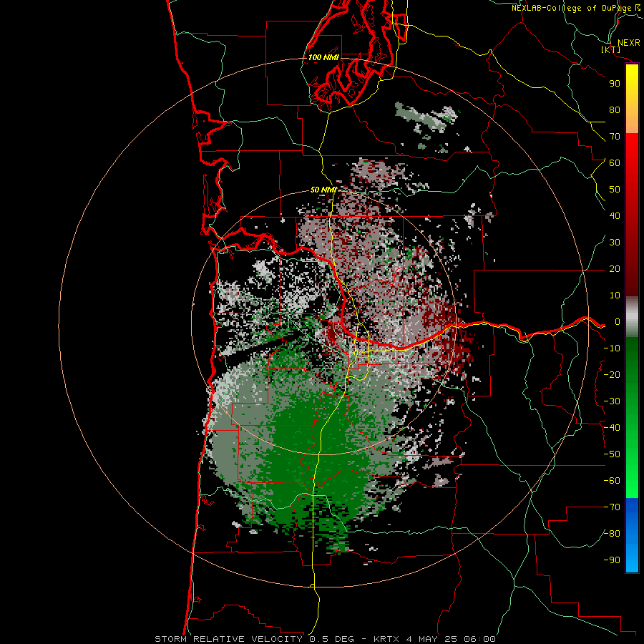Click the positive 80 scale value
The height and width of the screenshot is (644, 644).
(x=615, y=110)
